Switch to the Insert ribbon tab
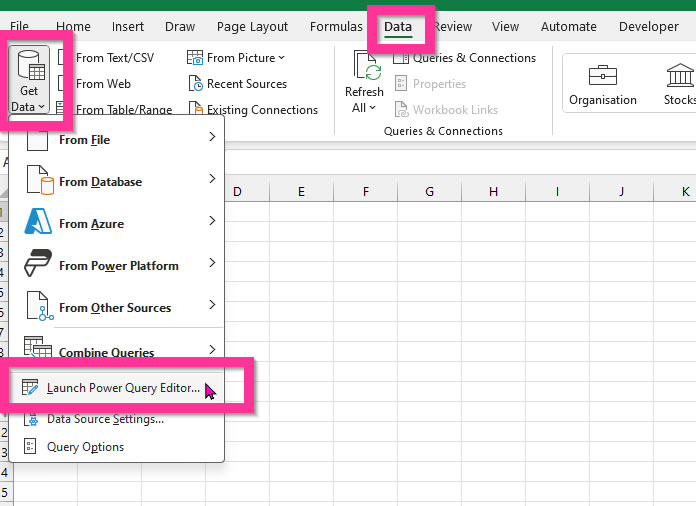Screen dimensions: 696x506 tap(128, 27)
